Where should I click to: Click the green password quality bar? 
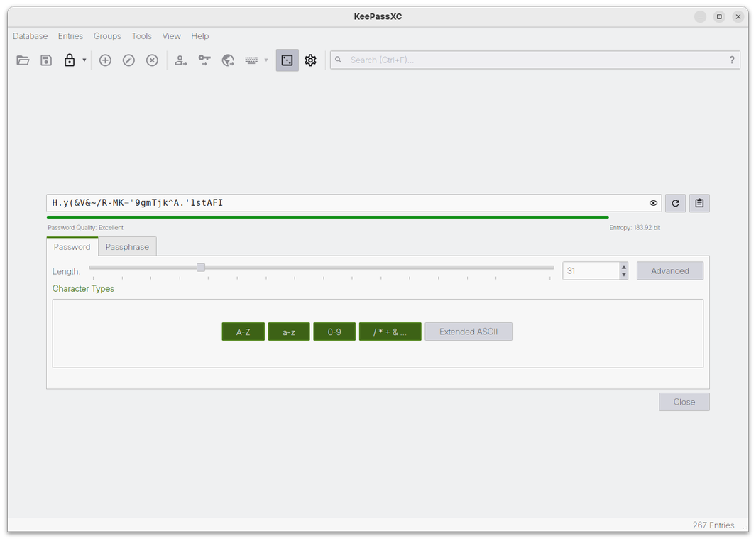coord(328,217)
